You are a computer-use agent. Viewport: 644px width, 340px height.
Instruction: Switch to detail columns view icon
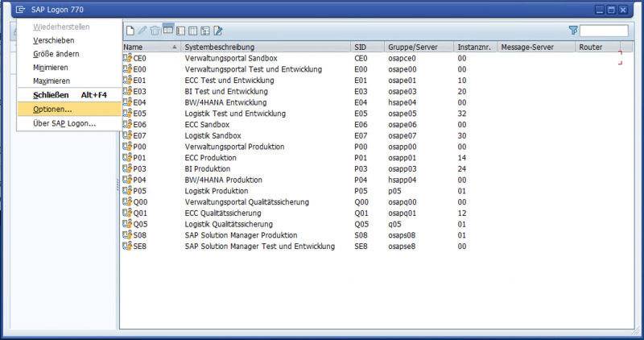tap(193, 31)
